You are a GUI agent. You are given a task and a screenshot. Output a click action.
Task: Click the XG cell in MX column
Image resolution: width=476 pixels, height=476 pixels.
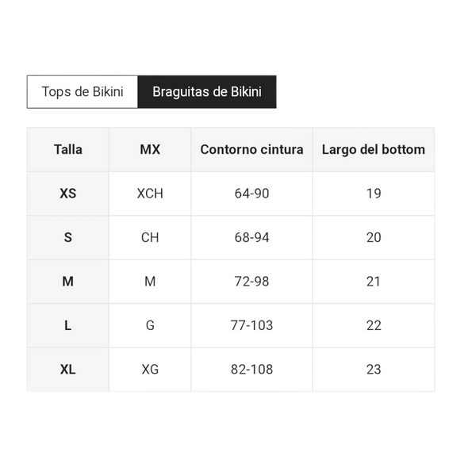[150, 370]
